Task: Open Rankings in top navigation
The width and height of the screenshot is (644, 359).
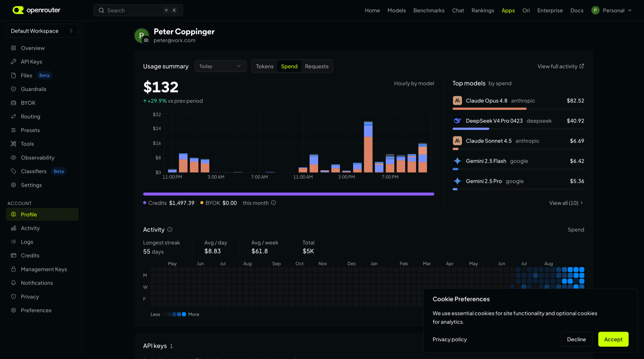Action: [483, 10]
